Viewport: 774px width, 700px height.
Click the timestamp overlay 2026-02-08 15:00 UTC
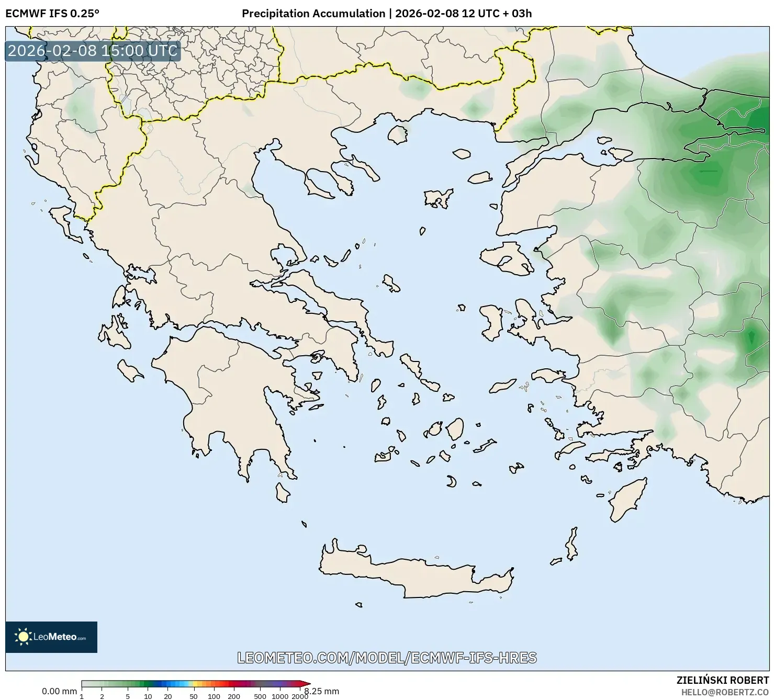pyautogui.click(x=92, y=51)
